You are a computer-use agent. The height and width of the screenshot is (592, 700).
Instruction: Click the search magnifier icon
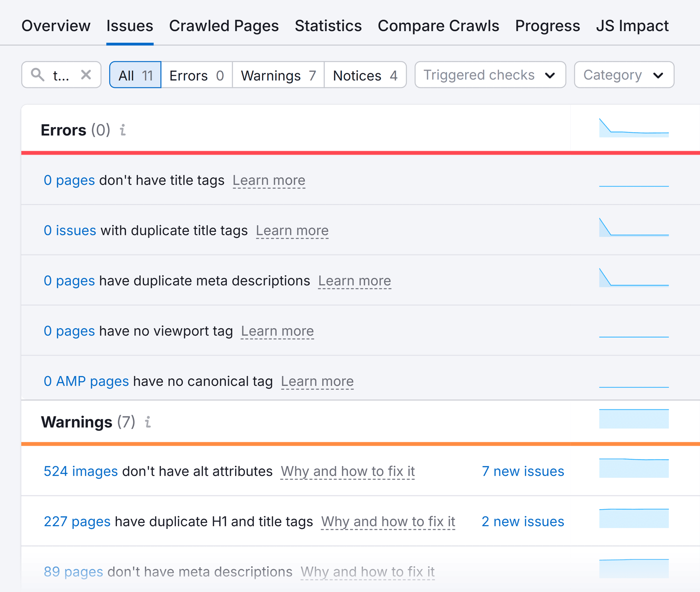click(38, 74)
